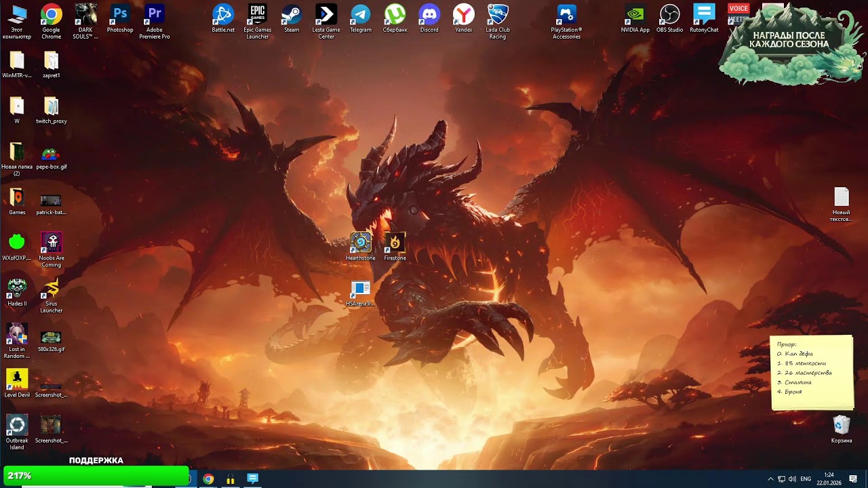Select the WinMTR folder icon
Screen dimensions: 868x488
click(17, 64)
